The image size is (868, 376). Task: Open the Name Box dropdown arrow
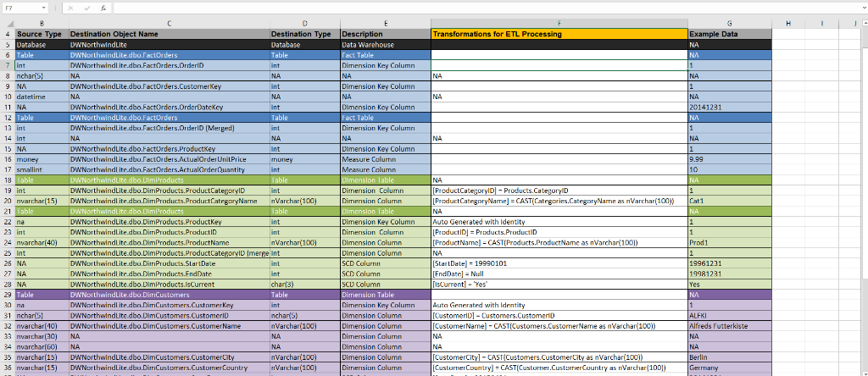tap(44, 8)
